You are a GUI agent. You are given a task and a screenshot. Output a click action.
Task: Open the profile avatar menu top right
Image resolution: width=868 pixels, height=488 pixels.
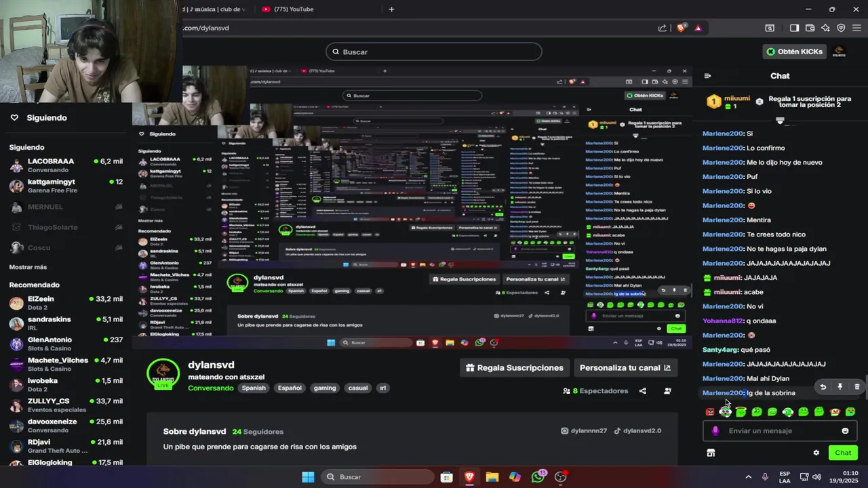pyautogui.click(x=839, y=52)
